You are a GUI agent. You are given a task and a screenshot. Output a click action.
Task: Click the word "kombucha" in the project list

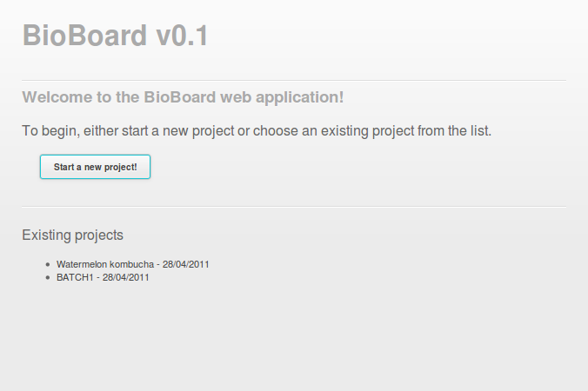131,264
